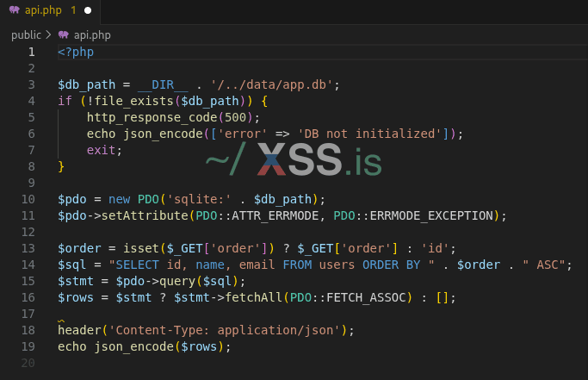Click query call on line 15
The height and width of the screenshot is (380, 588).
point(177,281)
